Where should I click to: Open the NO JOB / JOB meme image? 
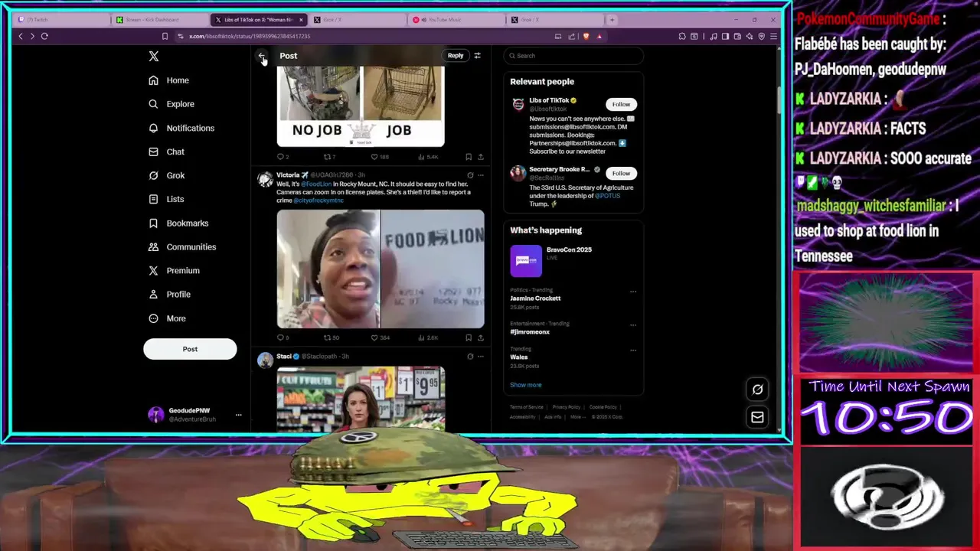(x=361, y=106)
